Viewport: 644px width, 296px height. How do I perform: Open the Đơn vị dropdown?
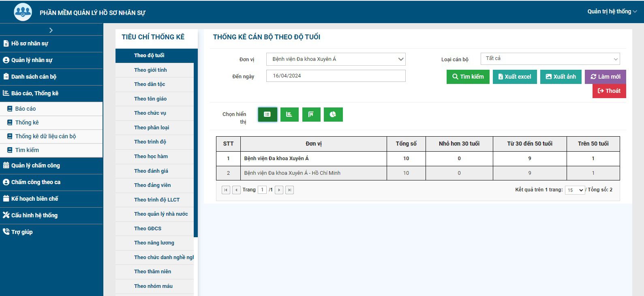pos(336,59)
